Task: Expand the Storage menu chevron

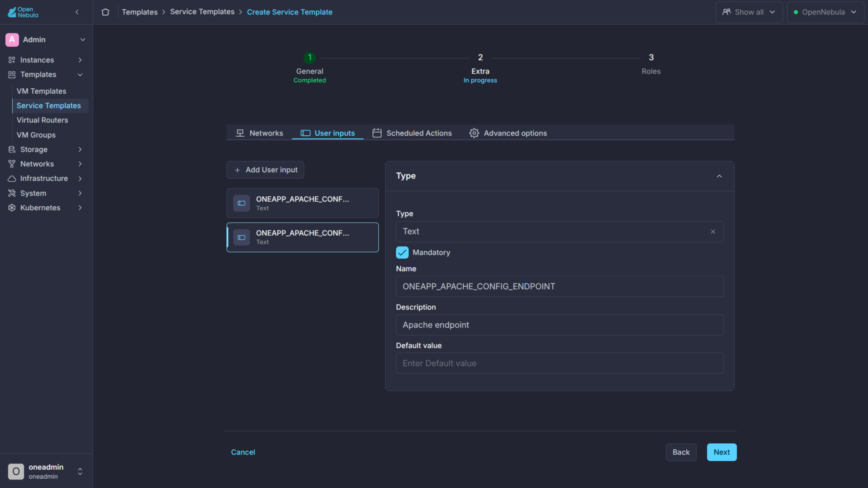Action: (80, 149)
